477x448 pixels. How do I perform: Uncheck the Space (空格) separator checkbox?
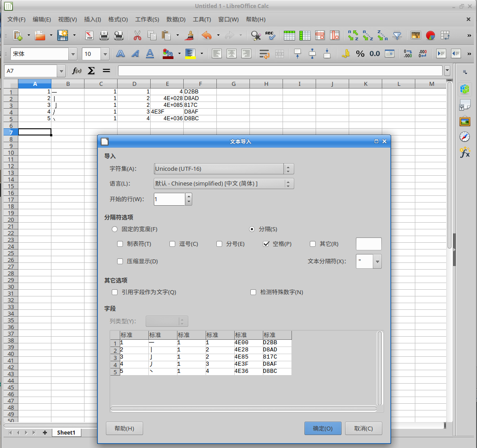[x=266, y=244]
